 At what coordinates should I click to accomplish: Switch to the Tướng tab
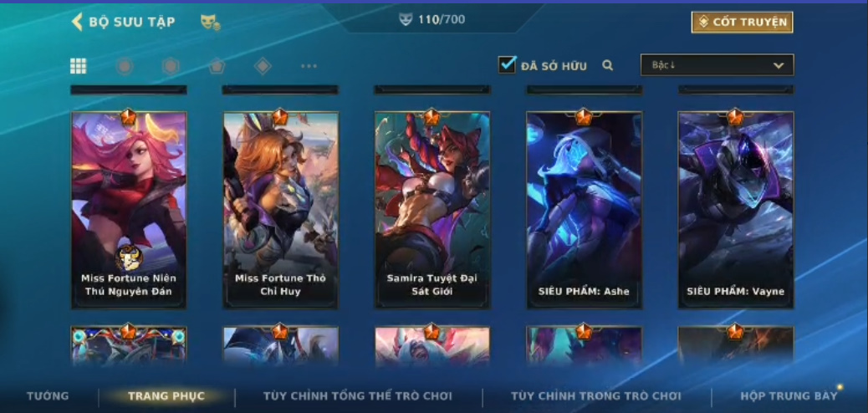point(48,395)
